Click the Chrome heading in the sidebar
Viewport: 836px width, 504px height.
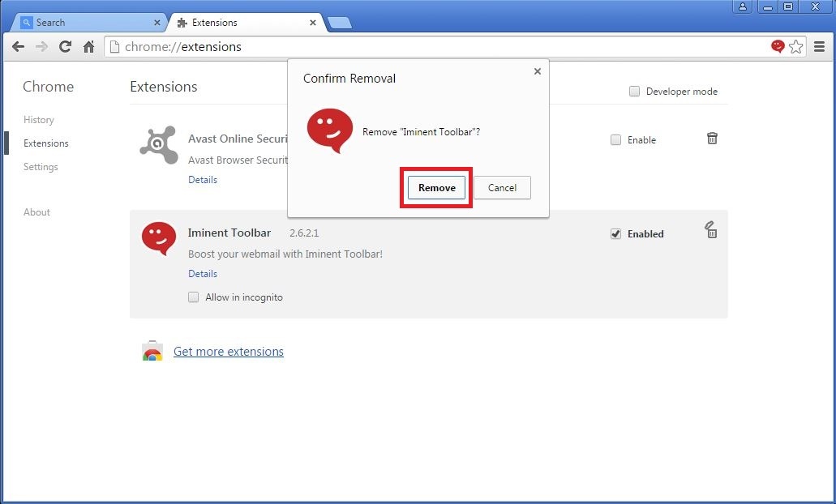click(x=48, y=87)
